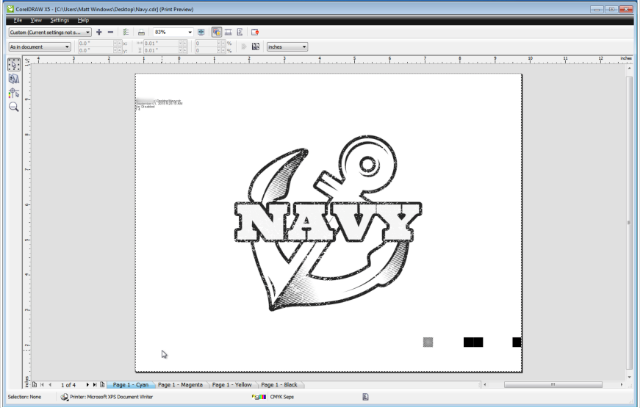
Task: Go to the previous page arrow
Action: (x=50, y=385)
